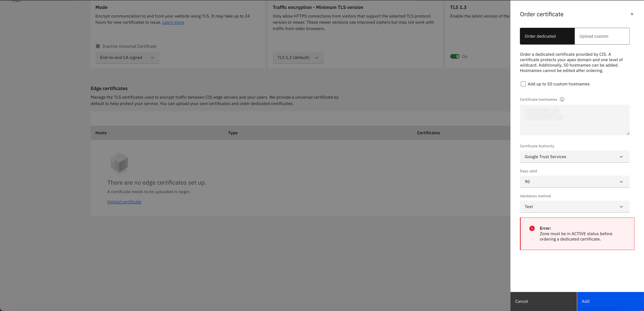Screen dimensions: 644x311
Task: Switch to the Upload custom tab
Action: pyautogui.click(x=602, y=36)
